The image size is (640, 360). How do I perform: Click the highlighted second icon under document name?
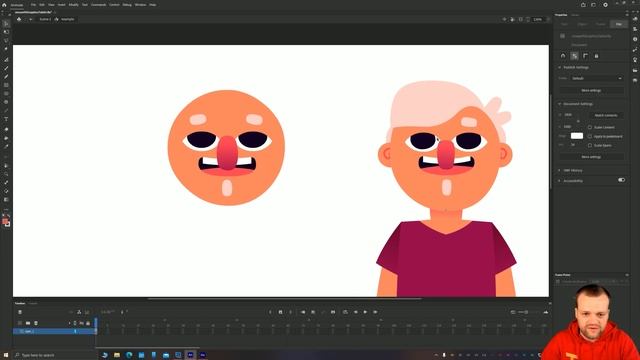tap(574, 56)
